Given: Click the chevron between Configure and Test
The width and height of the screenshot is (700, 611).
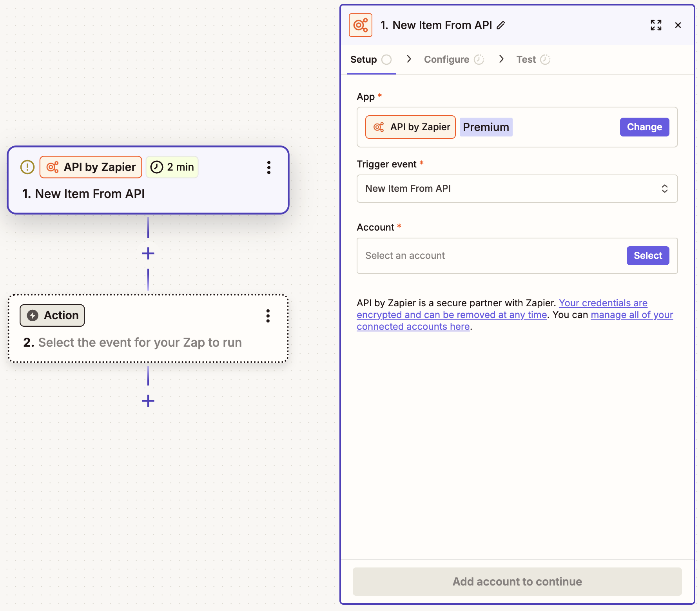Looking at the screenshot, I should coord(501,59).
